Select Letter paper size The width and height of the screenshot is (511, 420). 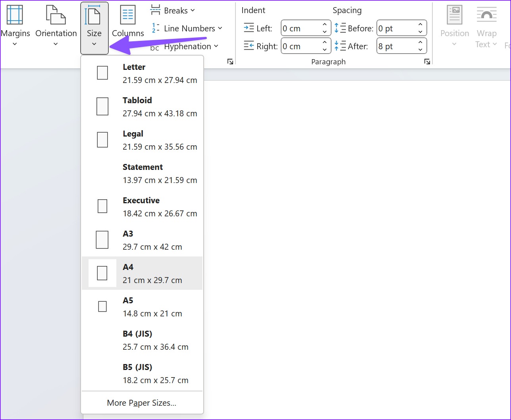coord(142,73)
